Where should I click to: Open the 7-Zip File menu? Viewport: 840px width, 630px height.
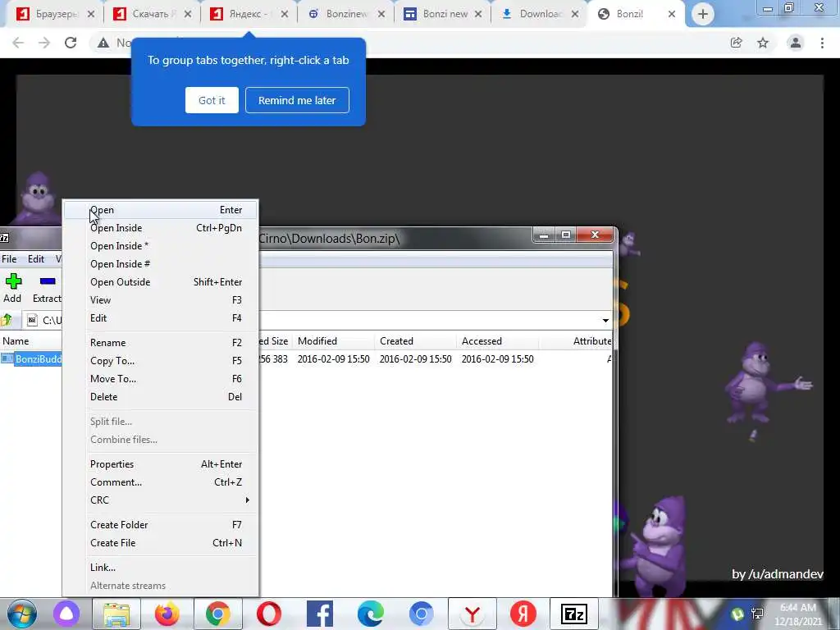9,258
